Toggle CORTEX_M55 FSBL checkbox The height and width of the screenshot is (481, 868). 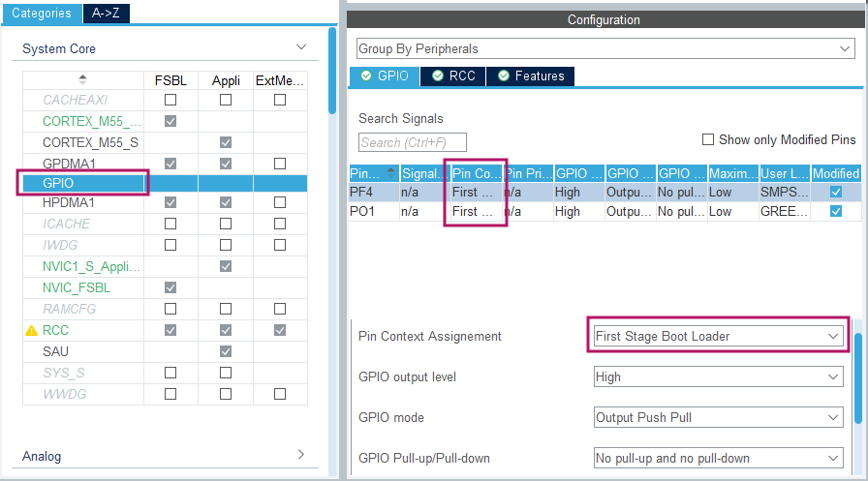(170, 121)
